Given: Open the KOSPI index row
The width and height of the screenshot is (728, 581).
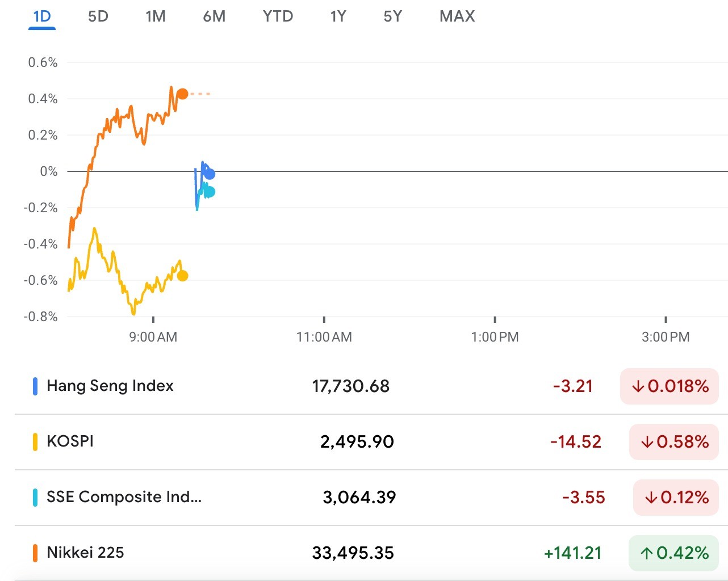Looking at the screenshot, I should tap(371, 442).
